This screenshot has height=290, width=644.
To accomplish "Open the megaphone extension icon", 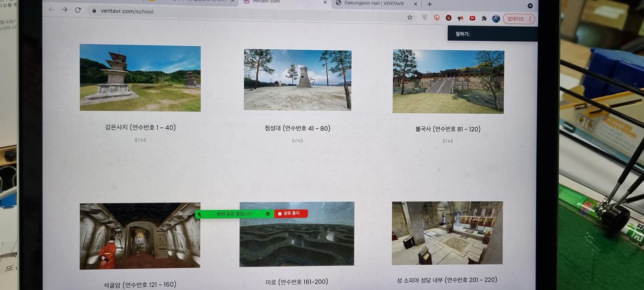I will [x=460, y=18].
